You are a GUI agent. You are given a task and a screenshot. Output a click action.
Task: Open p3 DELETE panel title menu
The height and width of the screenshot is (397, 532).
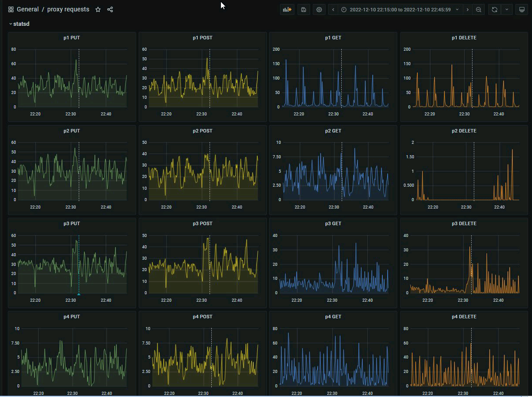(x=464, y=223)
